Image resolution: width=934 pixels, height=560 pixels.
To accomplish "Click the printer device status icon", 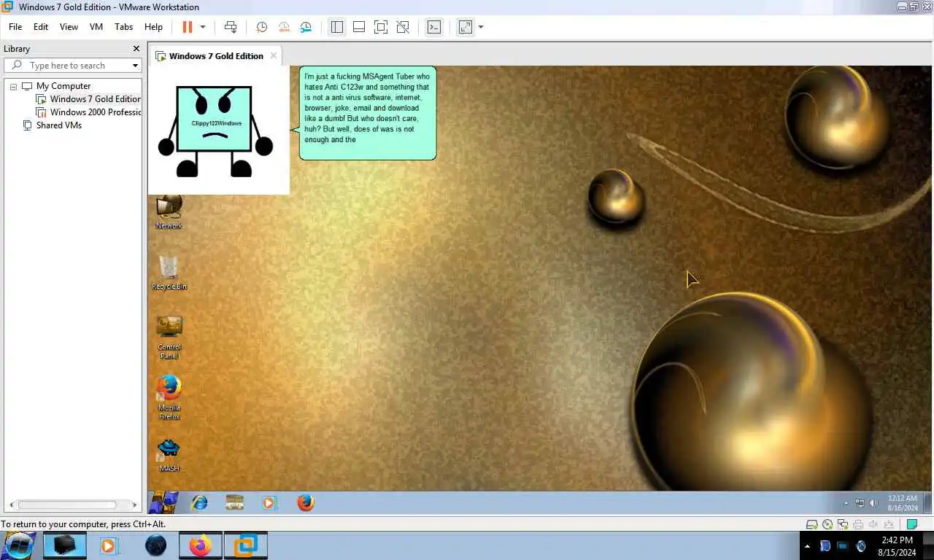I will [x=858, y=524].
